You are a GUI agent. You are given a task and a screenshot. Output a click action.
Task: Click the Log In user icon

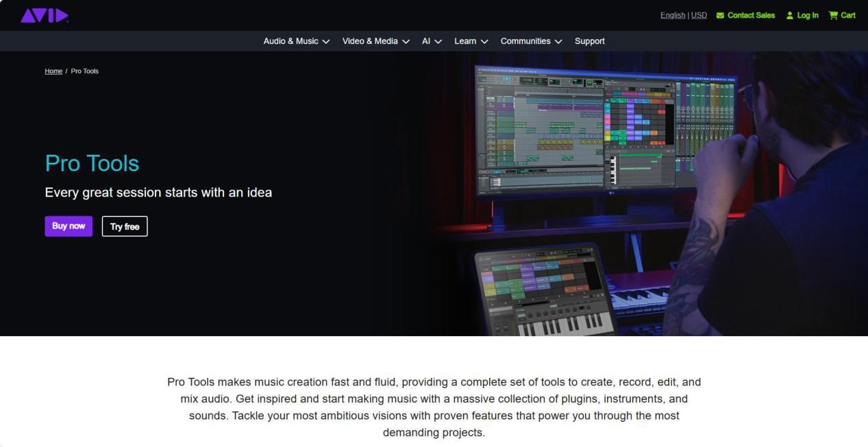click(790, 15)
